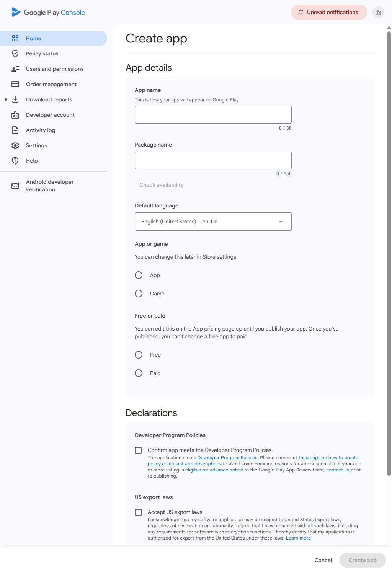Viewport: 392px width, 574px height.
Task: Click the Policy status shield icon
Action: point(15,54)
